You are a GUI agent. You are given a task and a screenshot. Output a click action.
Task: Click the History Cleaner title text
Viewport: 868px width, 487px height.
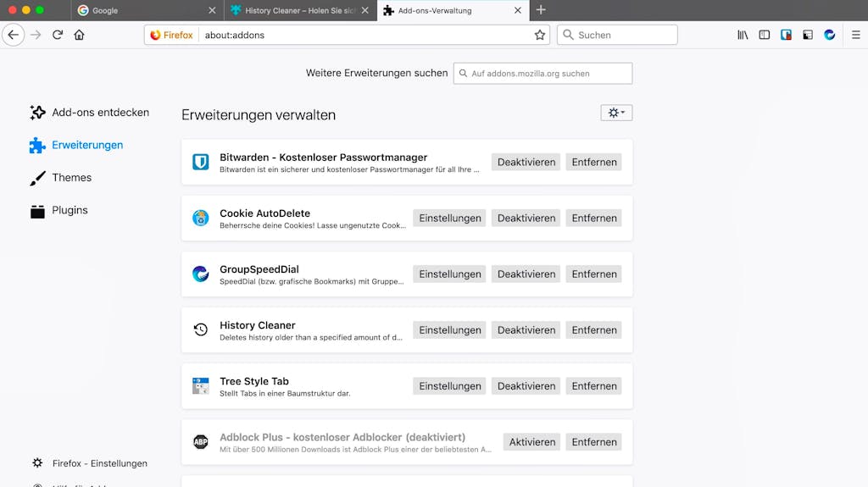point(258,325)
